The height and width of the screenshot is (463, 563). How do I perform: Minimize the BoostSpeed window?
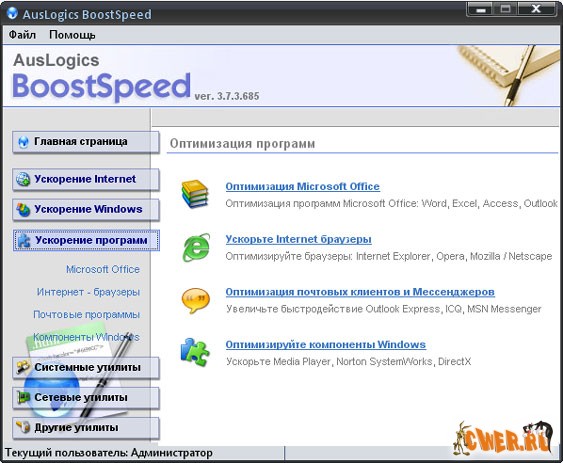point(481,9)
